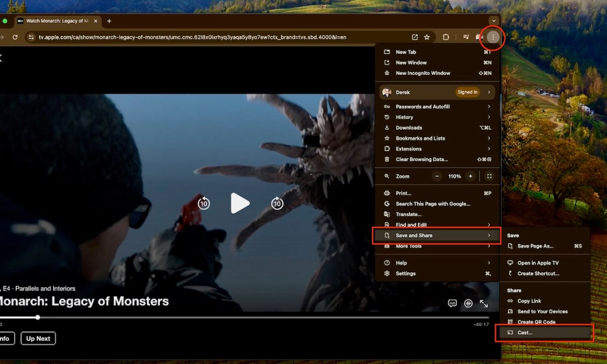607x364 pixels.
Task: Play the video
Action: click(240, 203)
